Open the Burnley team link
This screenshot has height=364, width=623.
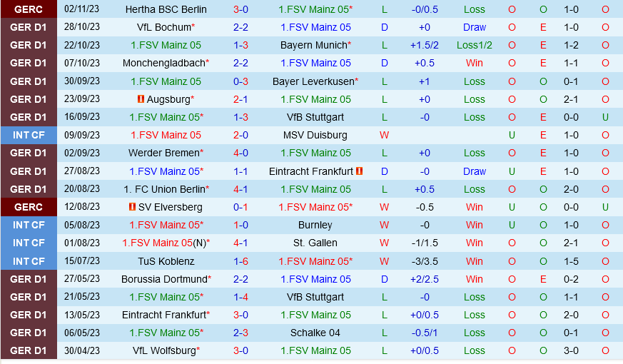(315, 225)
